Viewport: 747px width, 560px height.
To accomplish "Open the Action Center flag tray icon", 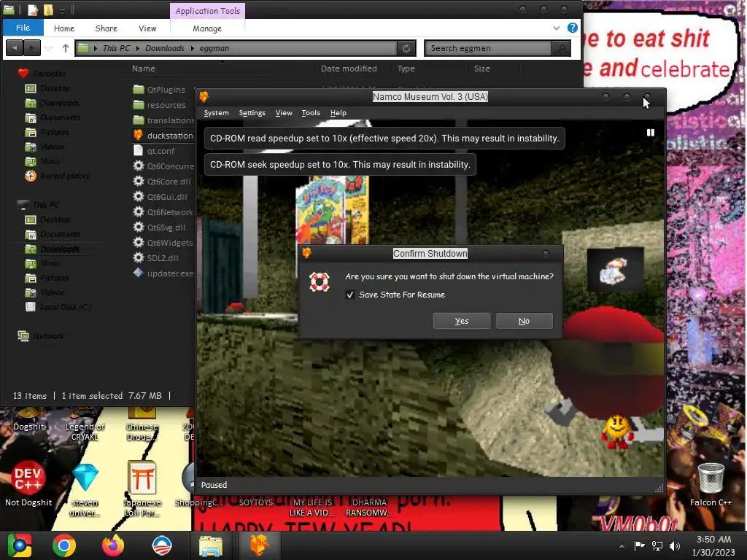I will point(639,545).
